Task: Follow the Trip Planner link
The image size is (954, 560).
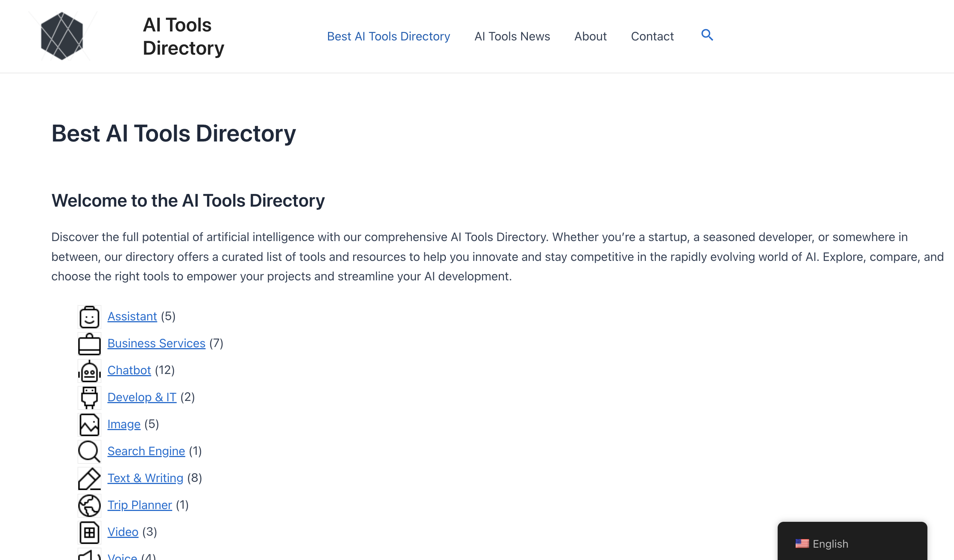Action: [140, 505]
